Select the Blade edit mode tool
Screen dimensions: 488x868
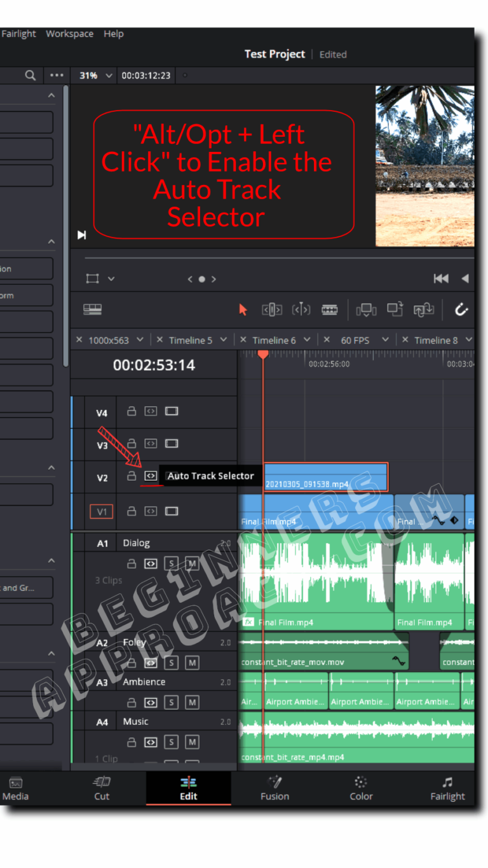click(x=330, y=310)
